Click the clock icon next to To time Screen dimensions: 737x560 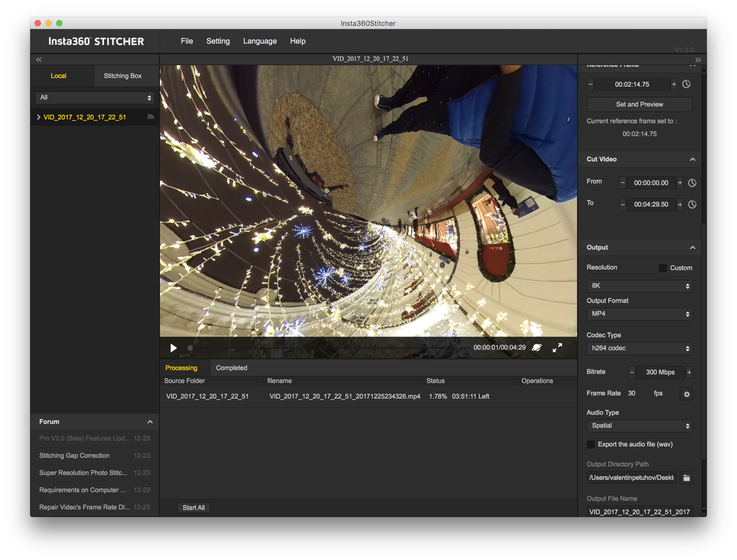click(692, 204)
